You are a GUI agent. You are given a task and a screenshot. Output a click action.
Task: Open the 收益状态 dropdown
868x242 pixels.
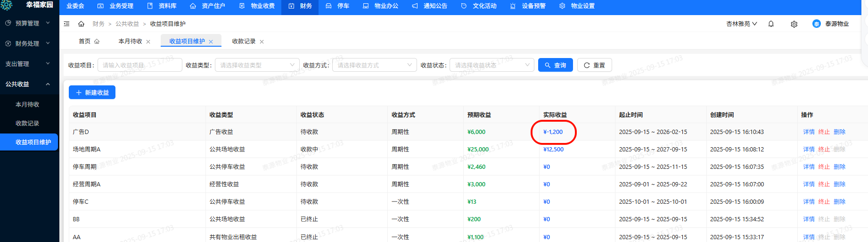point(491,65)
